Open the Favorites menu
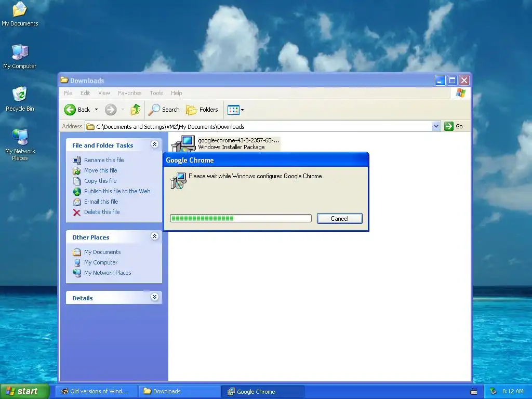Viewport: 532px width, 399px height. pyautogui.click(x=129, y=93)
